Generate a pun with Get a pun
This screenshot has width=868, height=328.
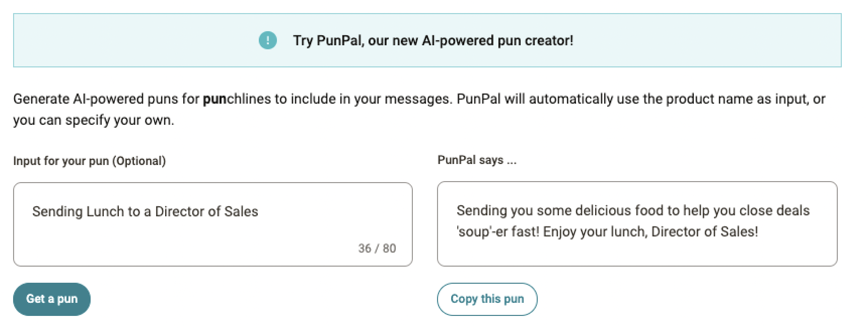click(52, 299)
